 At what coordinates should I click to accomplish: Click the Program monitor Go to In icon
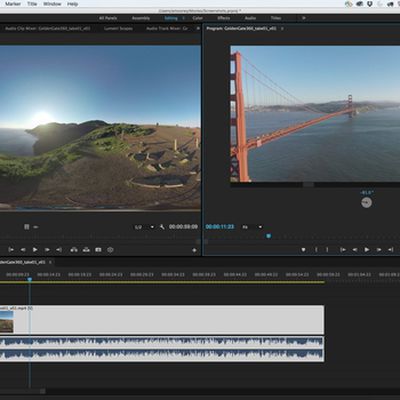[x=343, y=250]
